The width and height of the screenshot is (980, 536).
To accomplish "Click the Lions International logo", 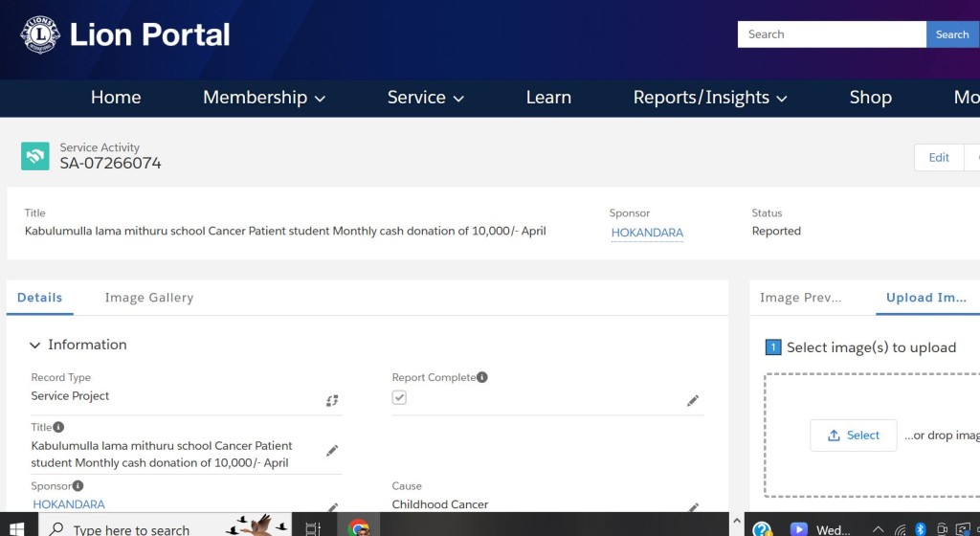I will (40, 34).
